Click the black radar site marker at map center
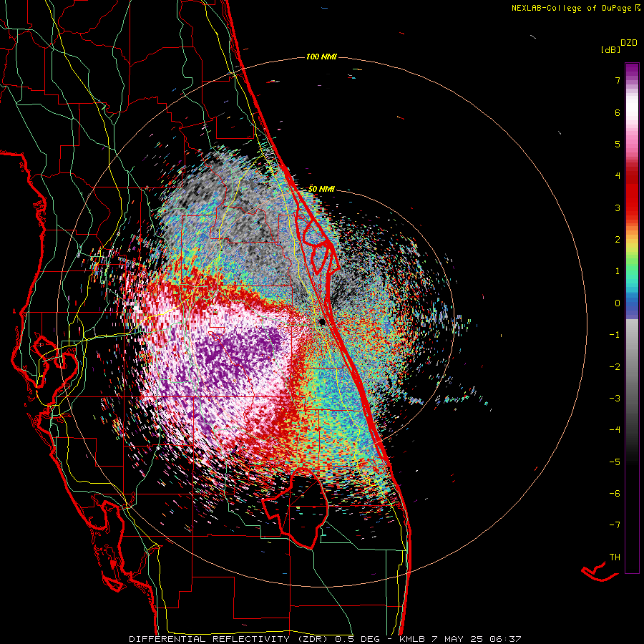This screenshot has height=644, width=644. point(322,322)
